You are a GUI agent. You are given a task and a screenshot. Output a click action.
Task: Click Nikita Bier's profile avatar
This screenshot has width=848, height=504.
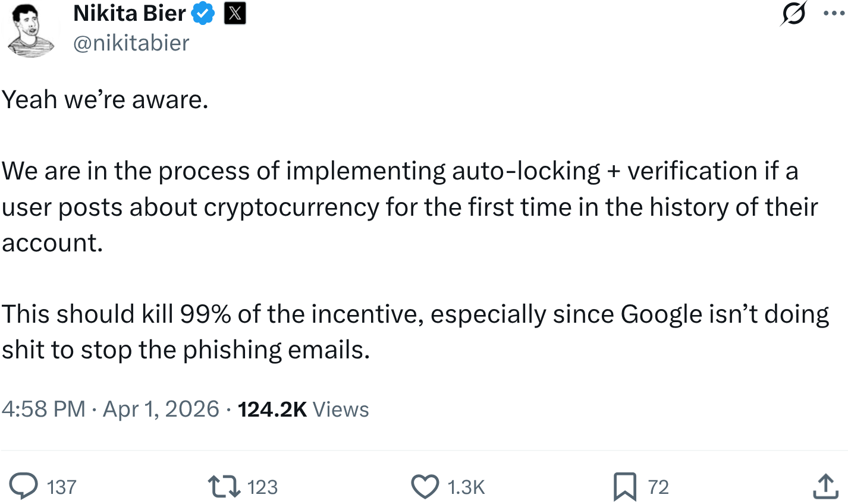[x=30, y=30]
